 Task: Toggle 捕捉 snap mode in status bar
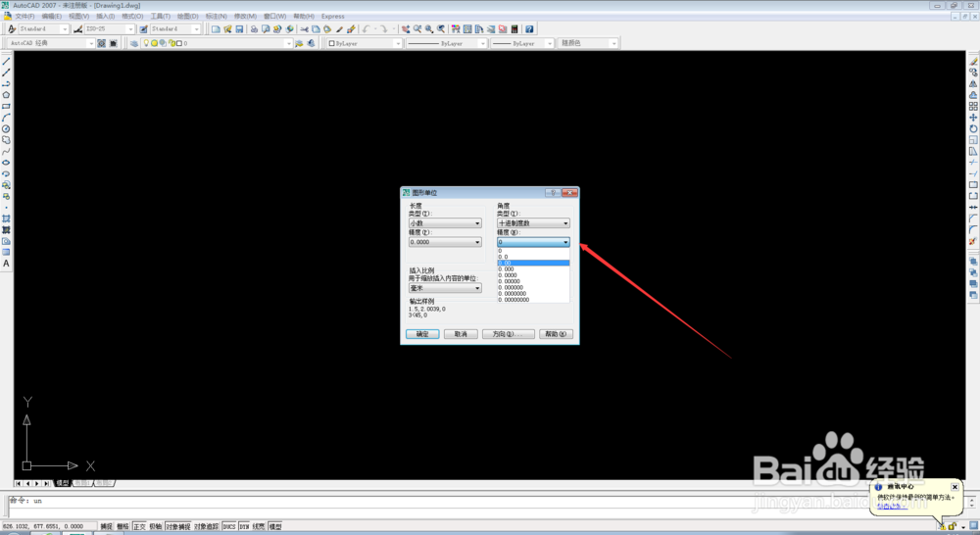(x=107, y=526)
